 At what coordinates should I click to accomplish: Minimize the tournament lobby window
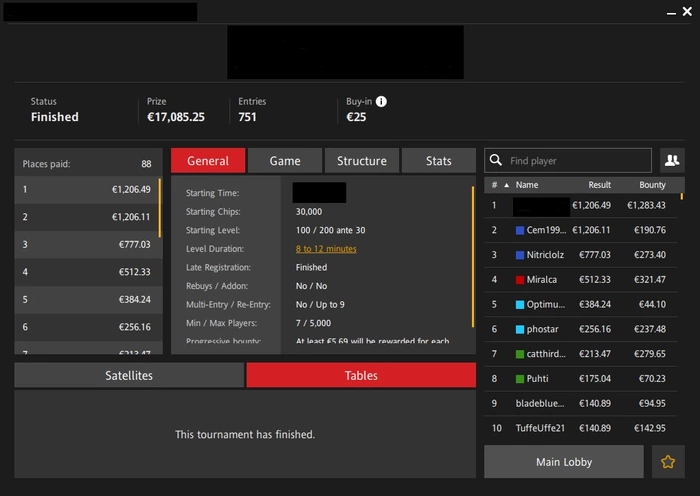(671, 13)
